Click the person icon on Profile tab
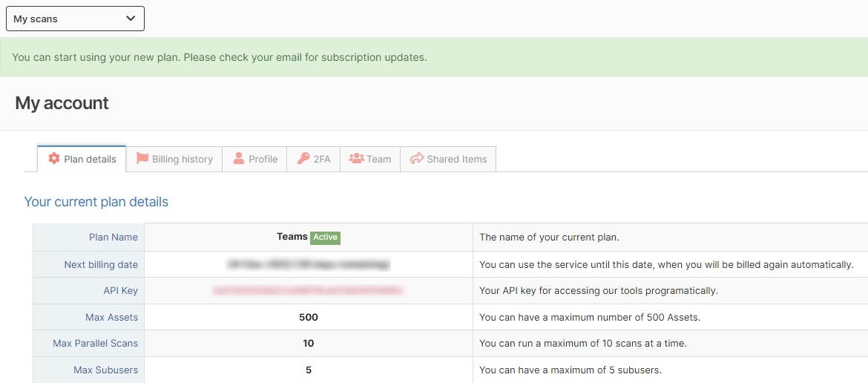Image resolution: width=868 pixels, height=383 pixels. [239, 159]
